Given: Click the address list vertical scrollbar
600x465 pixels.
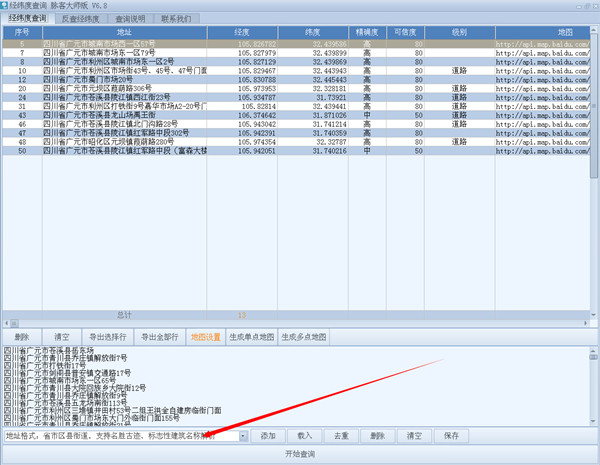Looking at the screenshot, I should click(x=593, y=357).
